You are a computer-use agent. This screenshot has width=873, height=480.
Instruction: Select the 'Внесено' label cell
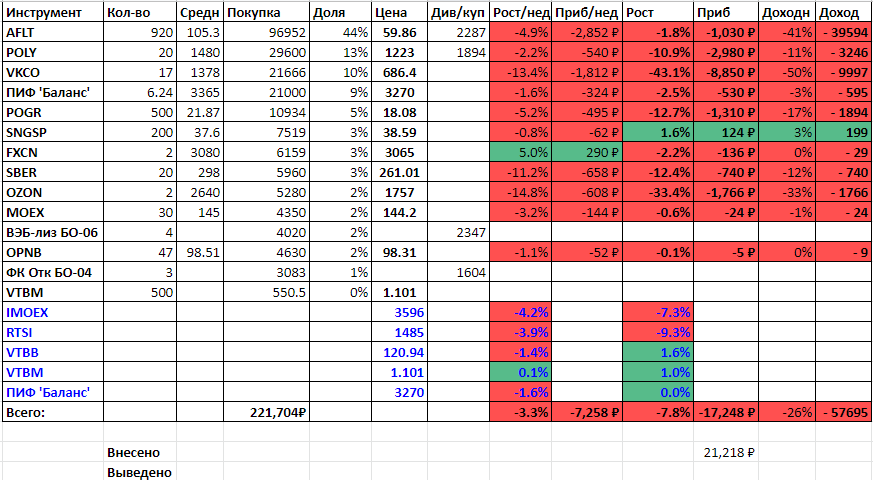[x=140, y=453]
